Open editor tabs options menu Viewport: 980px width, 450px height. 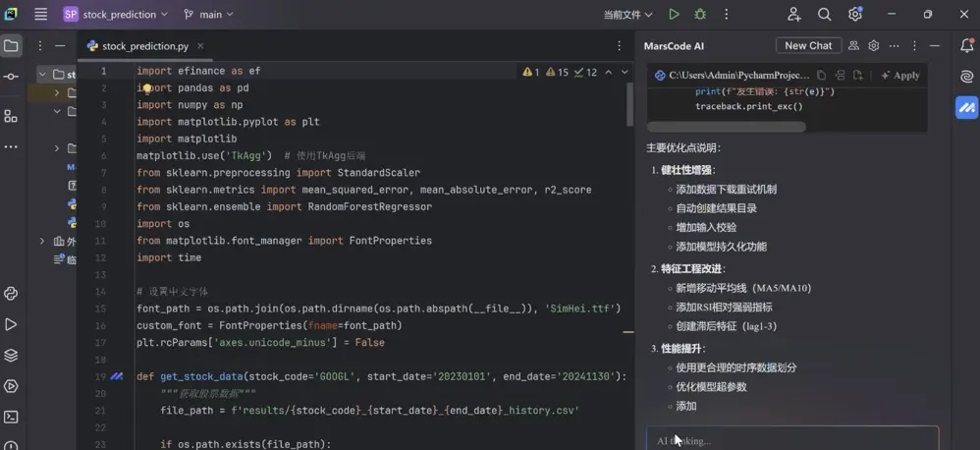click(x=620, y=45)
